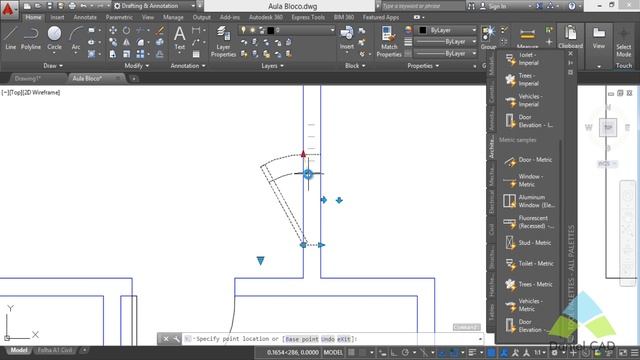Open the Insert ribbon tab
640x360 pixels.
[x=57, y=17]
